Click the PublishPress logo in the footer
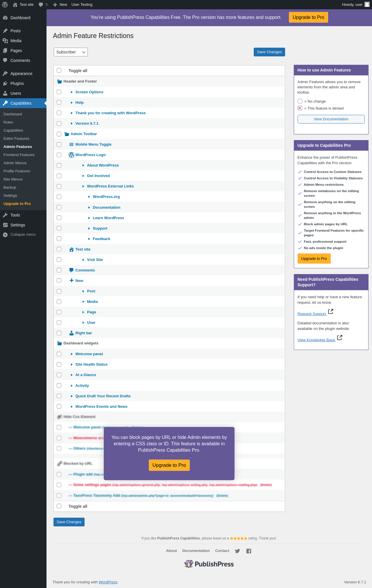This screenshot has height=588, width=372. coord(209,564)
